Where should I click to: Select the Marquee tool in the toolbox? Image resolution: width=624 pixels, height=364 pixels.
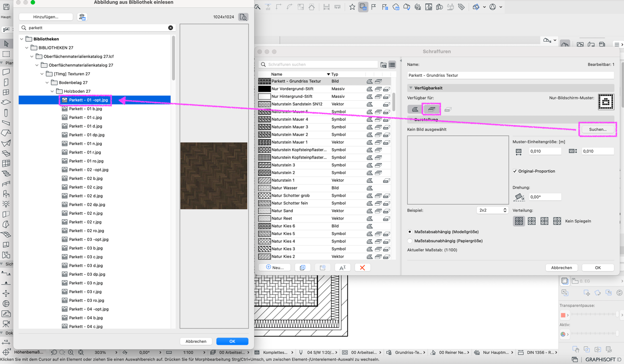pos(6,54)
